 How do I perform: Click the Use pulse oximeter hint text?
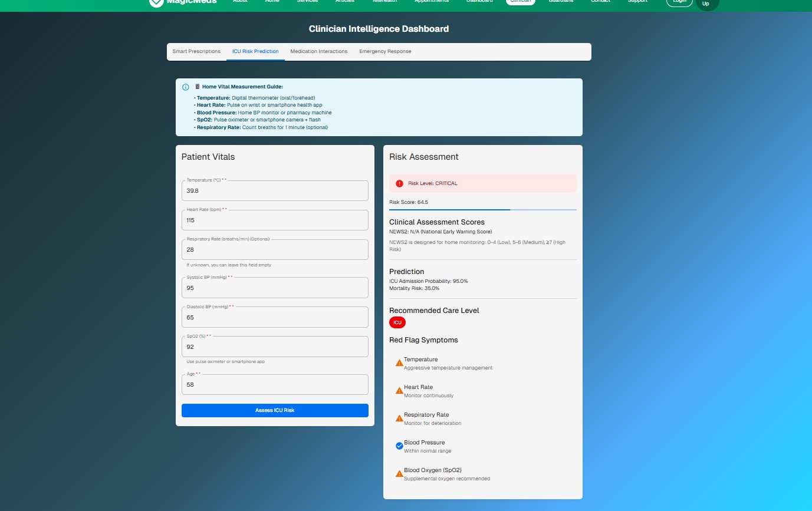[x=226, y=362]
